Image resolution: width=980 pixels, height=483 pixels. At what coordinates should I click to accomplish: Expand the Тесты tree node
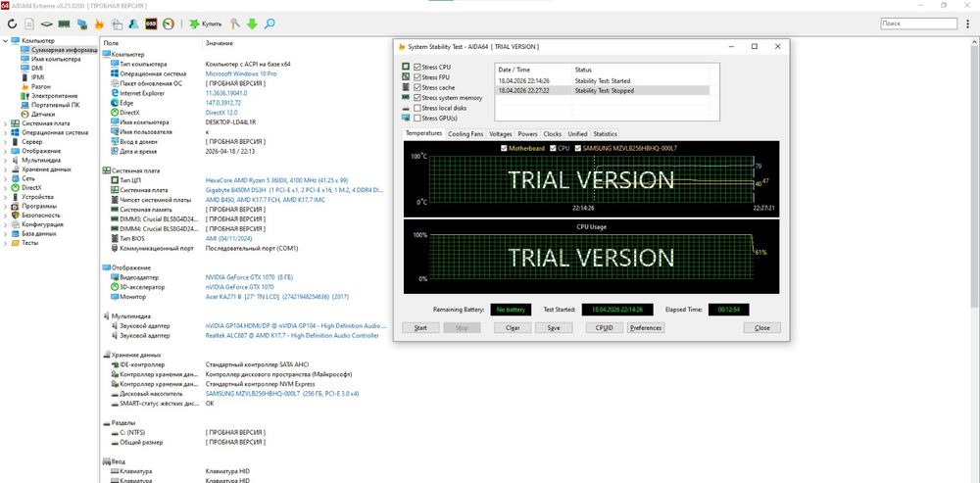pos(6,242)
